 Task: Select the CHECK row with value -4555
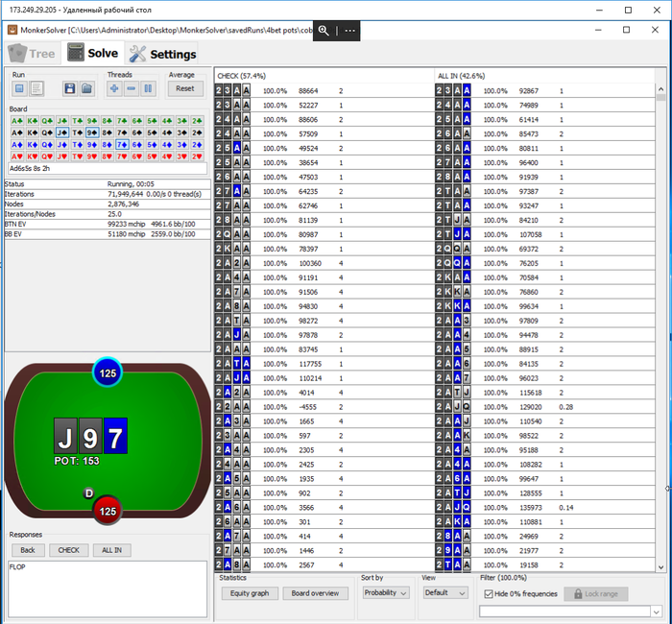coord(324,407)
